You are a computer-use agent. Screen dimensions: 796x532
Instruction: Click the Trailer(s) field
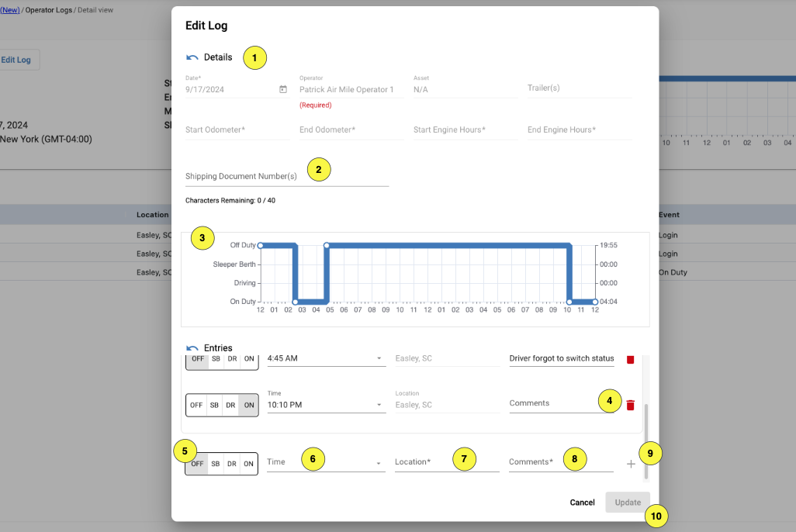tap(580, 88)
